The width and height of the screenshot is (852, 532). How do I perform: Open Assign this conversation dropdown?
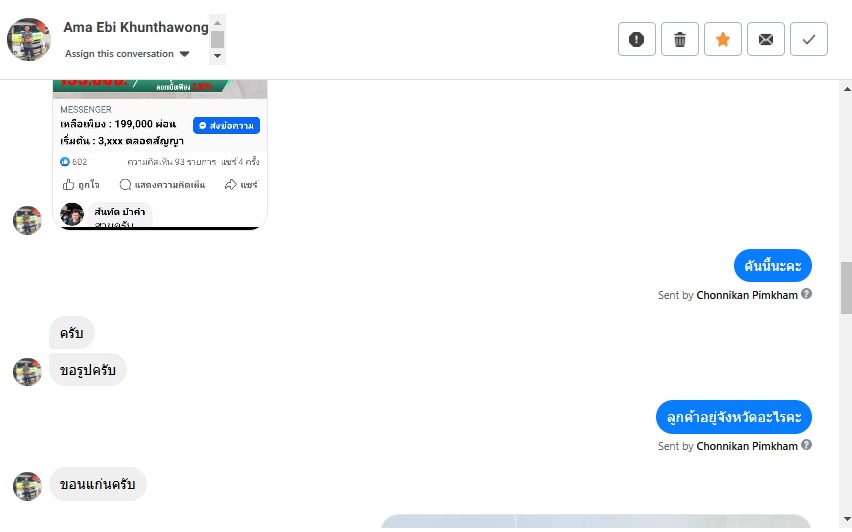(127, 54)
